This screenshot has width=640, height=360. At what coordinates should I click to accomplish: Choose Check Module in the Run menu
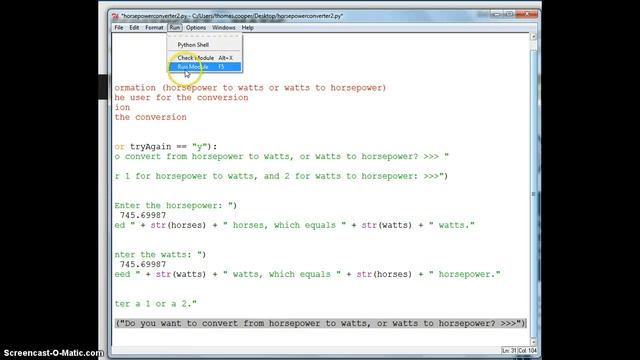click(x=205, y=58)
